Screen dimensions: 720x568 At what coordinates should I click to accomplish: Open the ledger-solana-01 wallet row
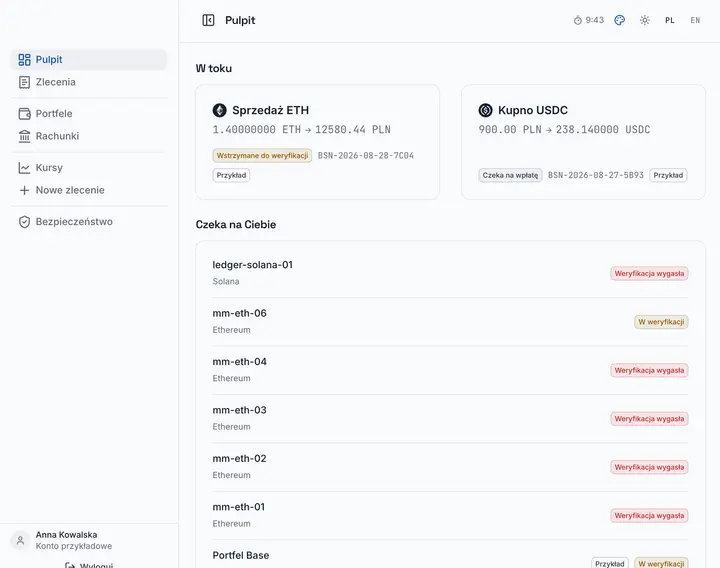pyautogui.click(x=450, y=273)
